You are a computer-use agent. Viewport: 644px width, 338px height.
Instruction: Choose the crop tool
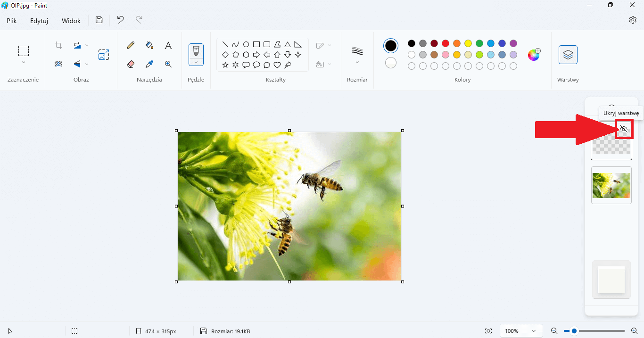coord(58,45)
